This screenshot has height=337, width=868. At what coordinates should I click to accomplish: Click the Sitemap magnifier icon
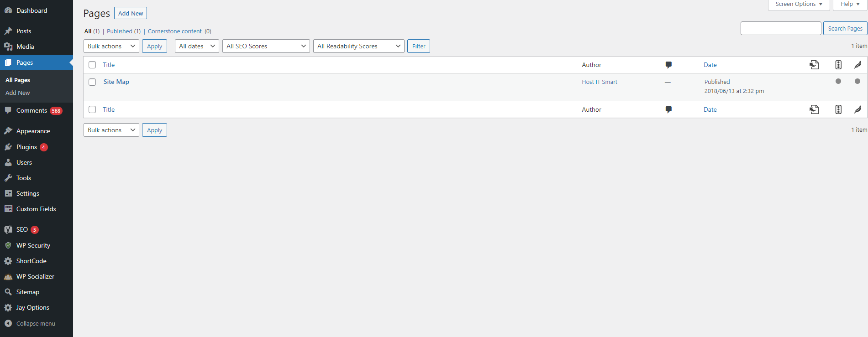coord(8,292)
